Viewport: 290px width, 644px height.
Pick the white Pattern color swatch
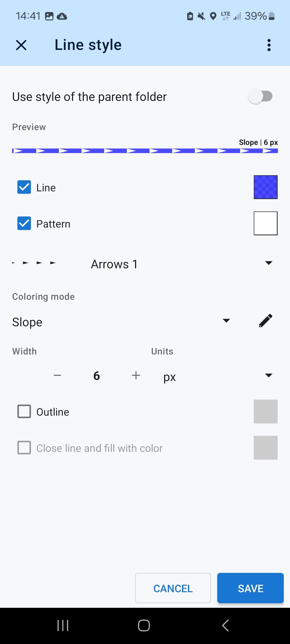click(x=266, y=224)
